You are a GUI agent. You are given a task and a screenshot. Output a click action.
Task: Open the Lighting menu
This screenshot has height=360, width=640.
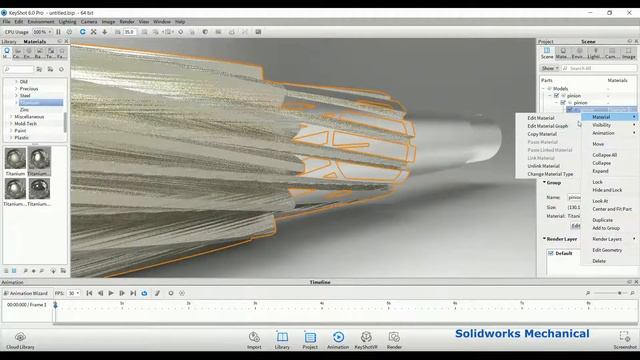[67, 22]
